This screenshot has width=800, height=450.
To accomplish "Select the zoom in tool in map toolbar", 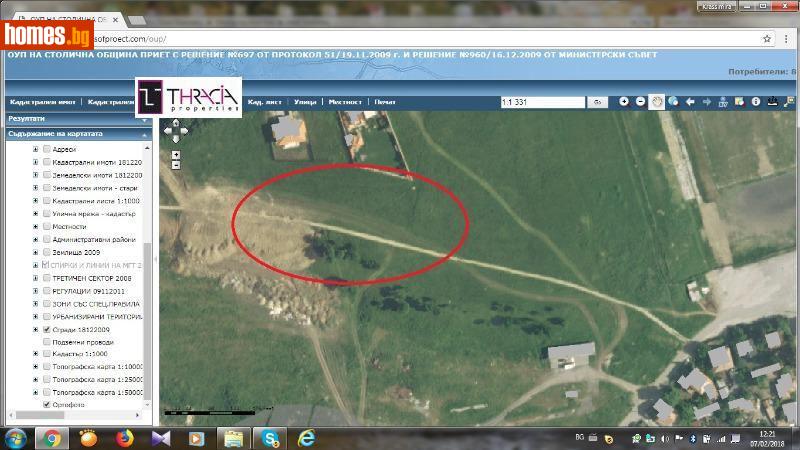I will 623,102.
